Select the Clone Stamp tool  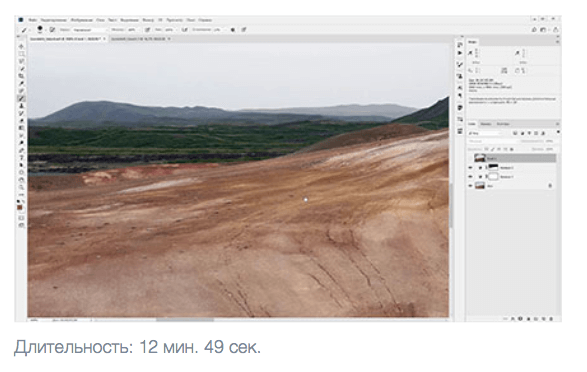[x=21, y=106]
